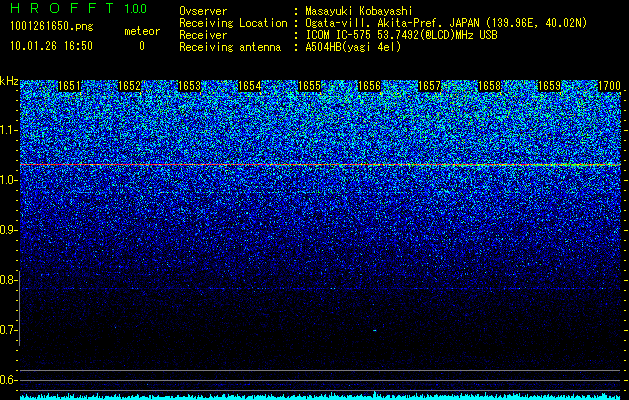Select observer name Masayuki Kobayashi

coord(359,11)
